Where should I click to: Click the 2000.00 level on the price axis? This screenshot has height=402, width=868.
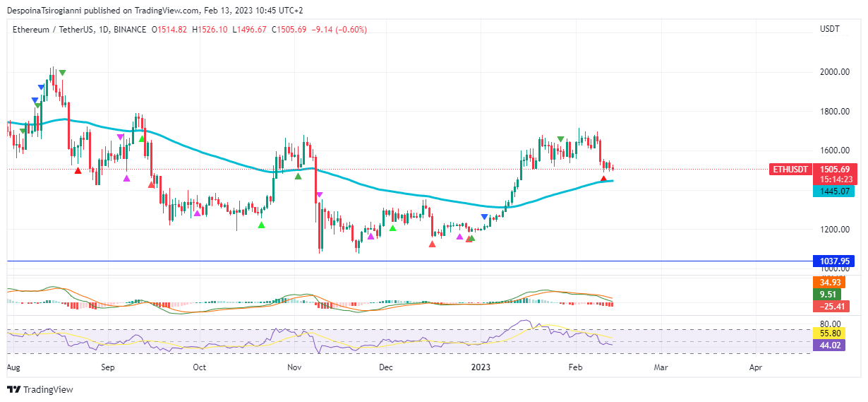pos(834,72)
